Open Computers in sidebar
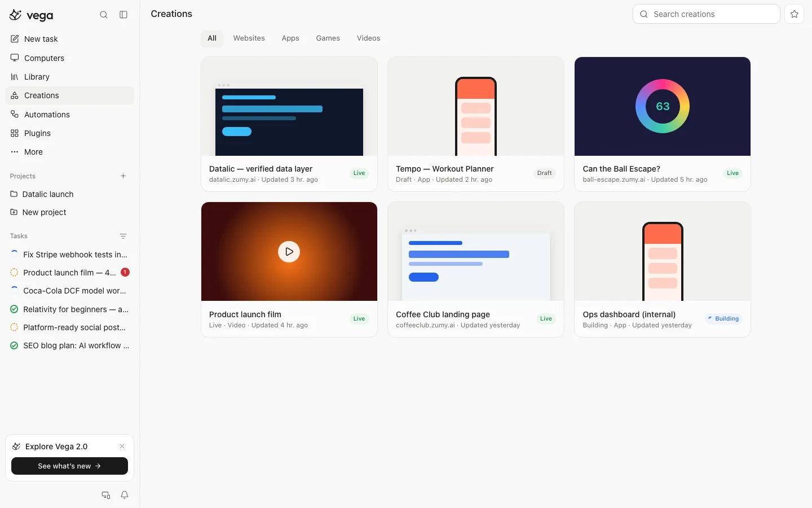 (x=69, y=58)
